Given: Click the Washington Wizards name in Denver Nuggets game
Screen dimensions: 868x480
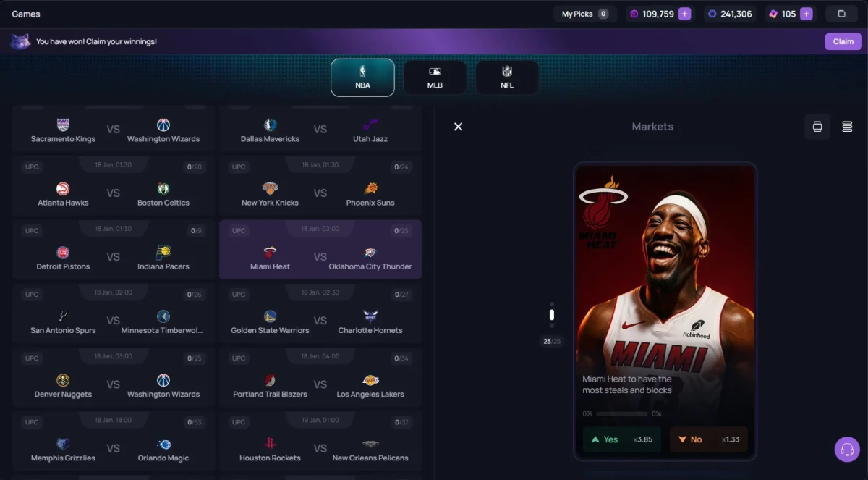Looking at the screenshot, I should (x=163, y=395).
